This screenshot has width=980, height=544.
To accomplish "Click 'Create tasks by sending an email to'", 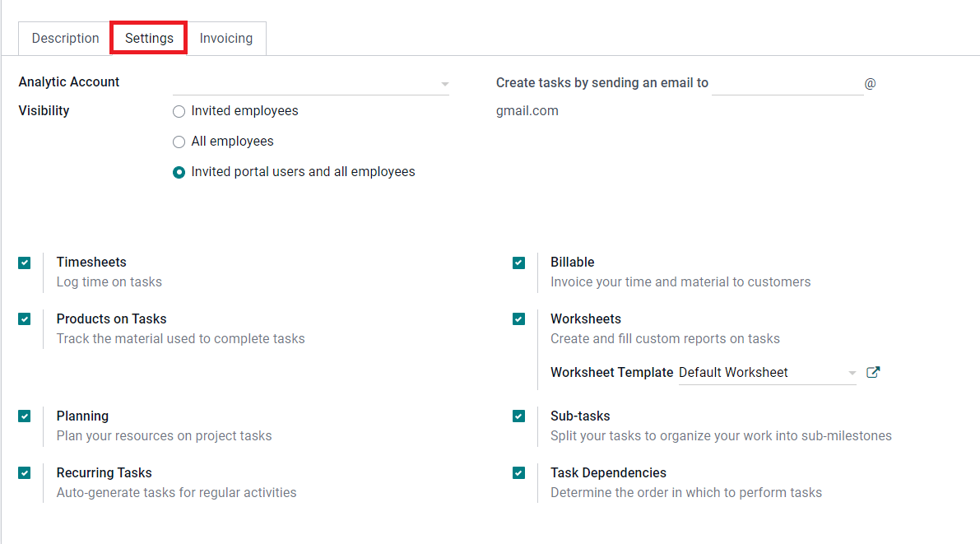I will click(x=601, y=82).
